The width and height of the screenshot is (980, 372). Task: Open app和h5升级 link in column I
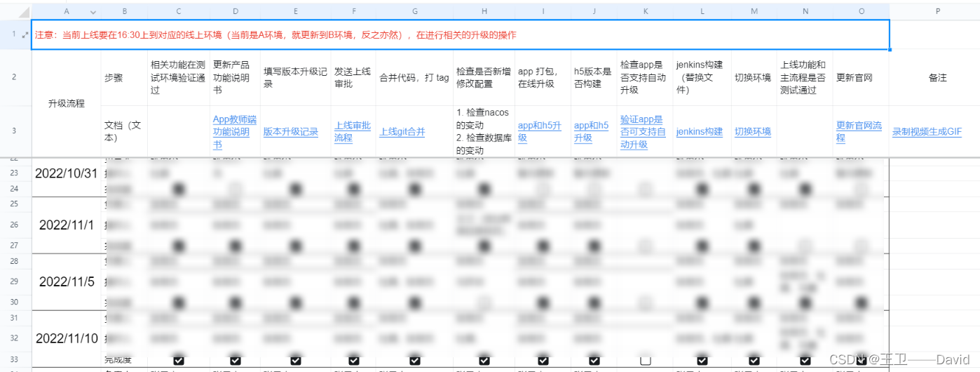click(540, 132)
